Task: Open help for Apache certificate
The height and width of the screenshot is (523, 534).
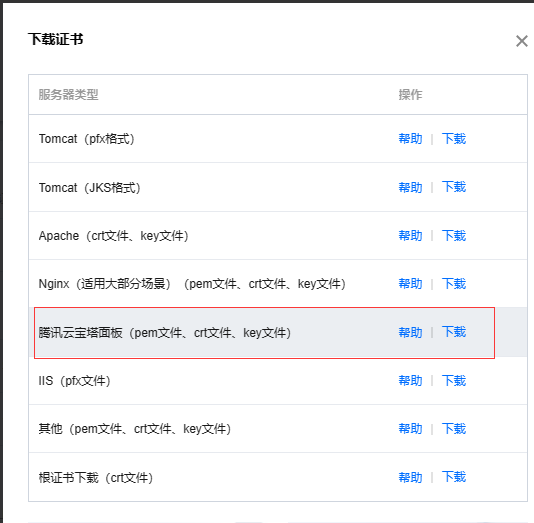Action: (410, 236)
